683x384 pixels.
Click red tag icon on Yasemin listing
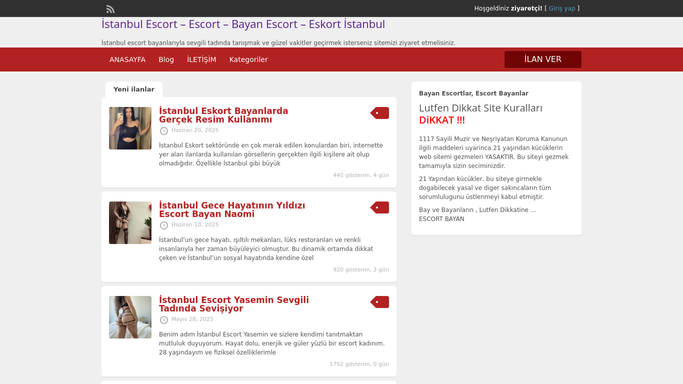[379, 302]
